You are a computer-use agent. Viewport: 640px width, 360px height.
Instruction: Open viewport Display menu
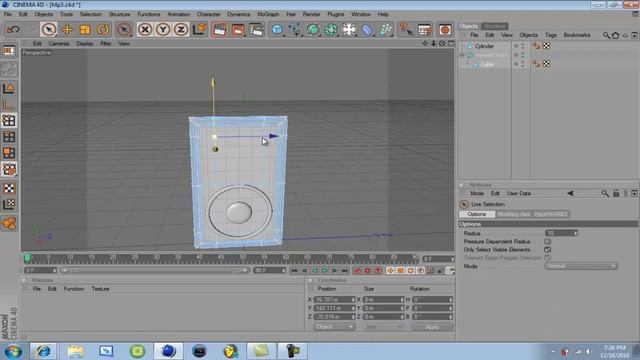click(84, 43)
